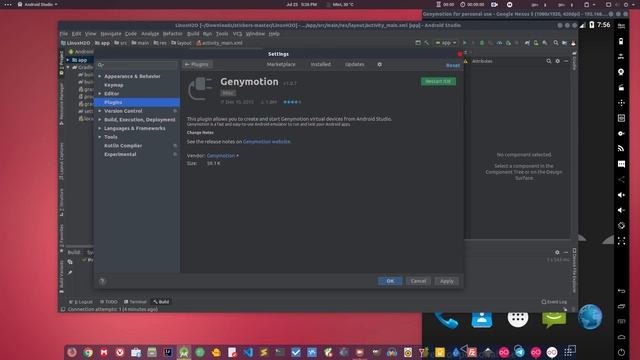Open the Terminal tool window tab

135,302
